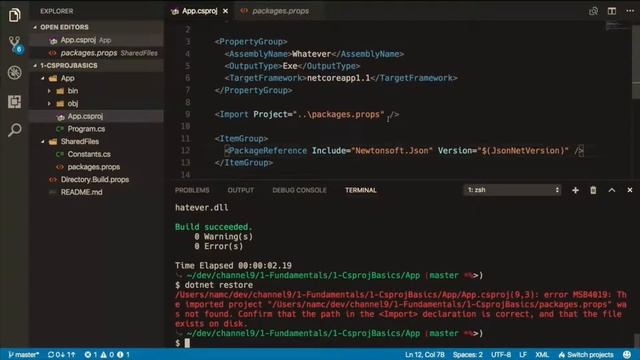The width and height of the screenshot is (640, 360).
Task: Open errors and warnings count in status bar
Action: 107,354
